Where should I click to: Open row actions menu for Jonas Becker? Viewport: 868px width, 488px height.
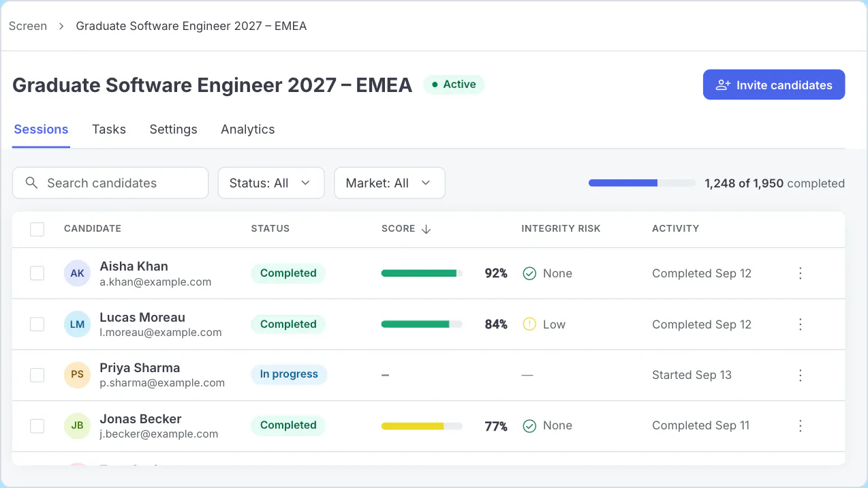[801, 426]
